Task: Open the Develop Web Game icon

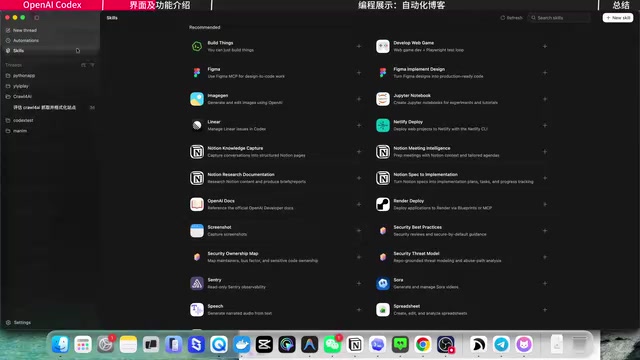Action: [383, 46]
